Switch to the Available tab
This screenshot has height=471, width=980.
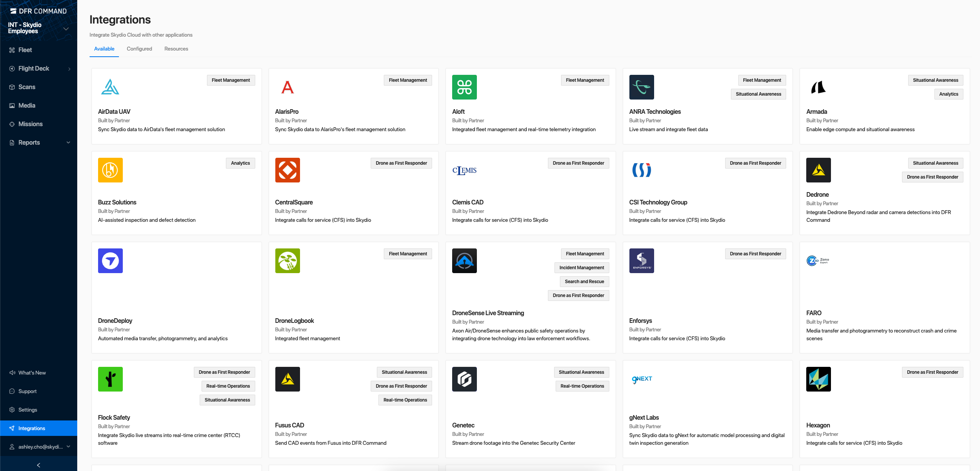point(104,49)
